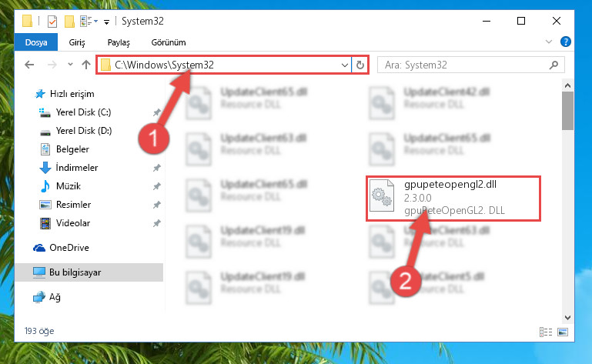Select the Paylaş ribbon tab

[119, 42]
